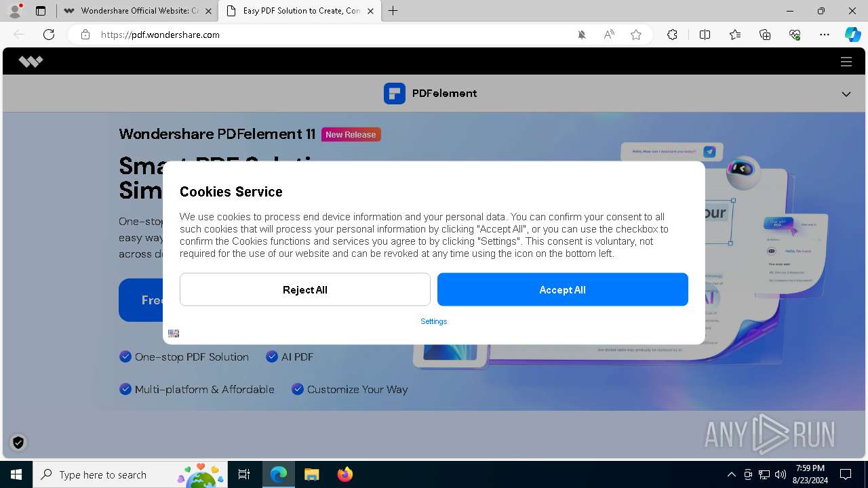Open the browser profile icon

point(15,11)
